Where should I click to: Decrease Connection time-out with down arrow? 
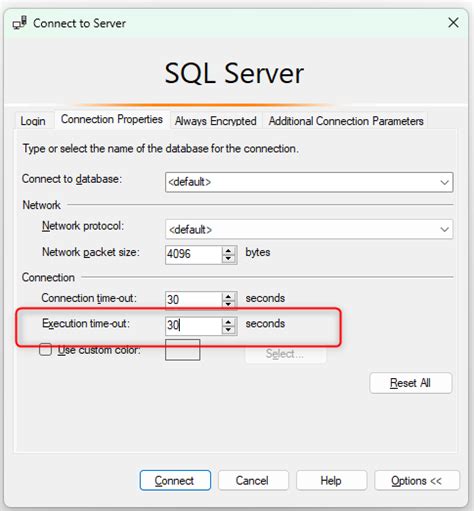pyautogui.click(x=228, y=304)
